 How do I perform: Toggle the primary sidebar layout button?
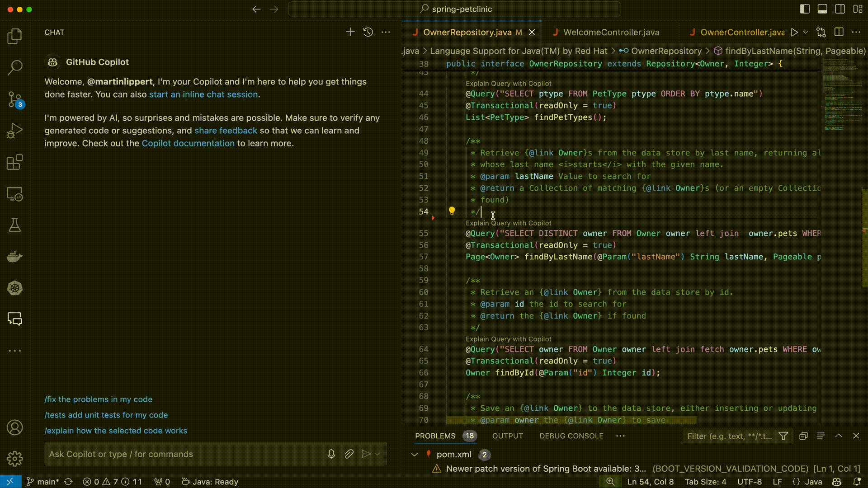(x=805, y=9)
